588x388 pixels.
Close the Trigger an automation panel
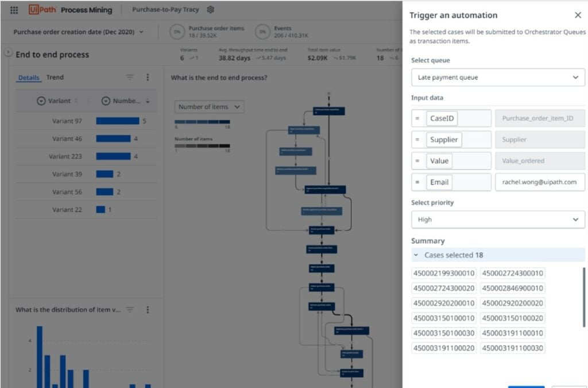579,15
